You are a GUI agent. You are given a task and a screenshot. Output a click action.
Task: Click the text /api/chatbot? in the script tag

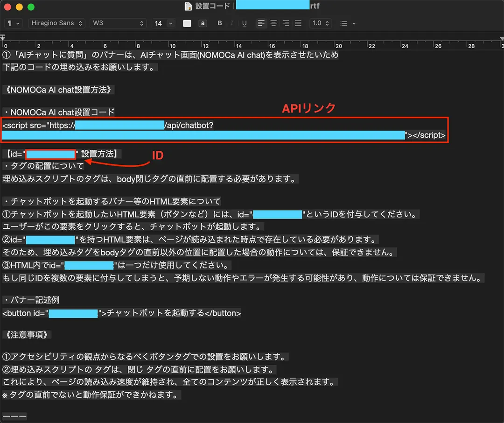(x=189, y=125)
